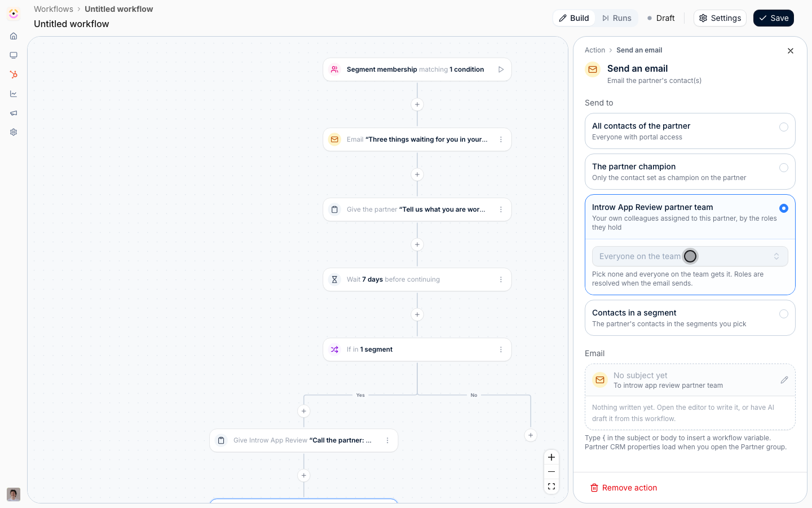This screenshot has height=508, width=812.
Task: Zoom in on the workflow canvas
Action: coord(551,457)
